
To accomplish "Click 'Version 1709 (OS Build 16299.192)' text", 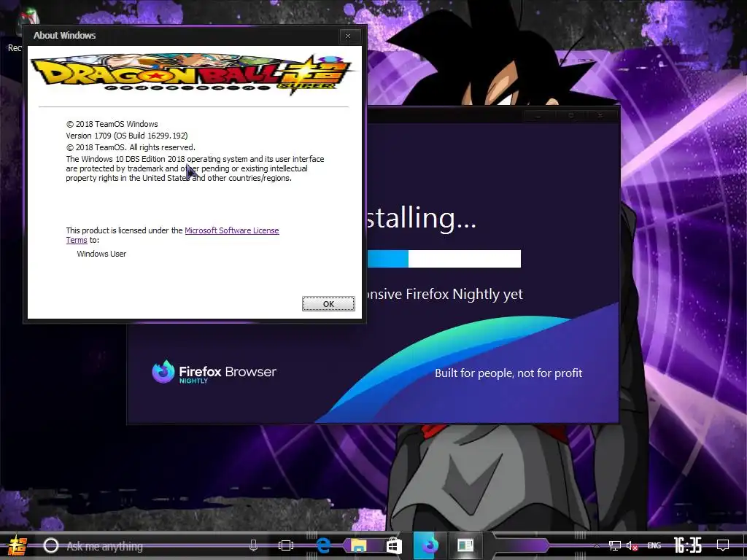I will click(127, 136).
